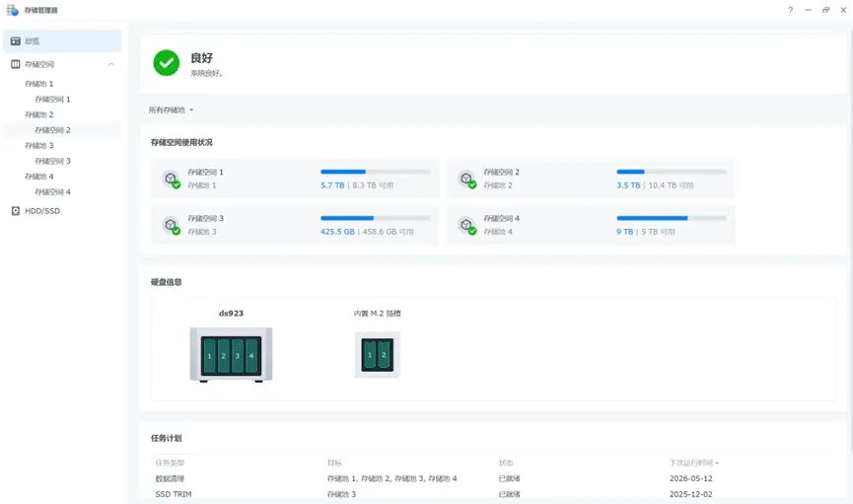This screenshot has height=504, width=853.
Task: Open the 总览 overview icon in sidebar
Action: pos(16,41)
